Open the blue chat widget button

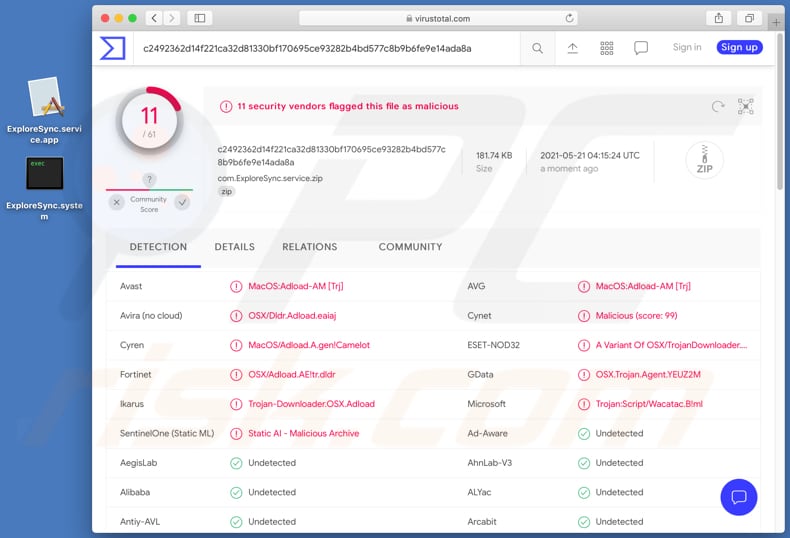pyautogui.click(x=739, y=497)
